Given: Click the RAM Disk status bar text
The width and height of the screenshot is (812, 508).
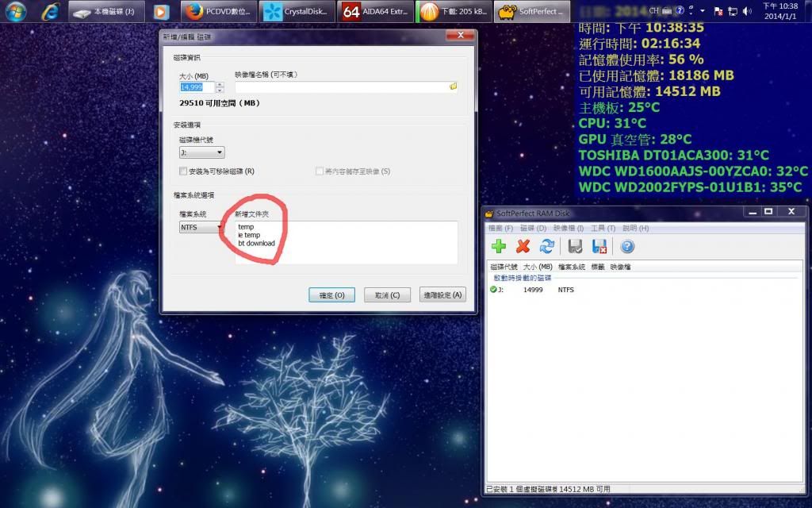Looking at the screenshot, I should pyautogui.click(x=548, y=489).
